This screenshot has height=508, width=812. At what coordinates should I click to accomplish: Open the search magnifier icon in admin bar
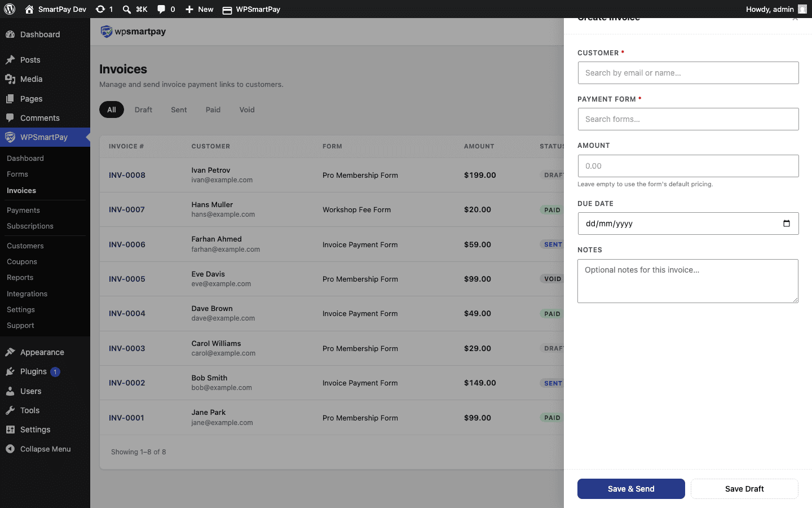(x=127, y=9)
